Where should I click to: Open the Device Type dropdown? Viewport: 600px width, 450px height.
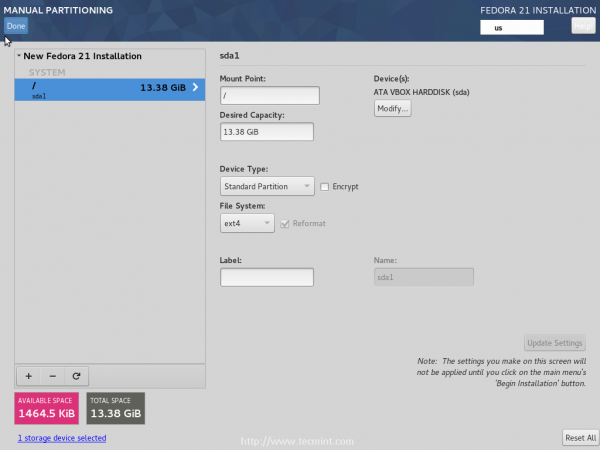267,186
